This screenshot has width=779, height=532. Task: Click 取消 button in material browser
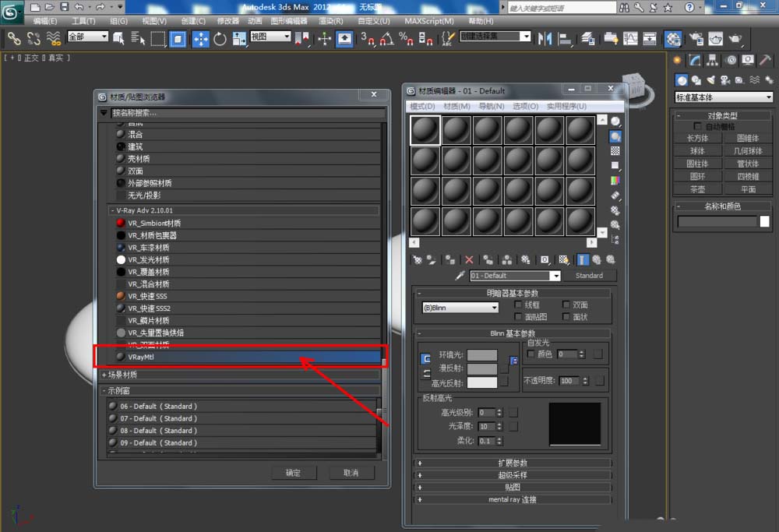351,473
